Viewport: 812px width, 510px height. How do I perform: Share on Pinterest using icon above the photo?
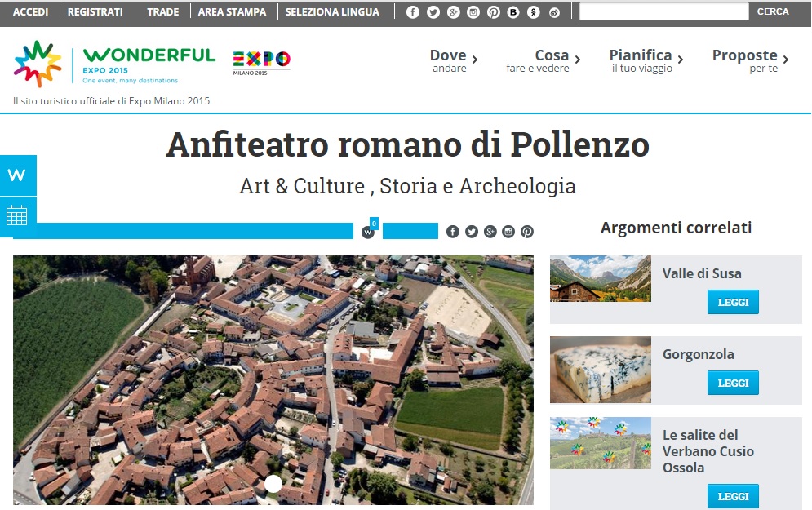pyautogui.click(x=527, y=232)
